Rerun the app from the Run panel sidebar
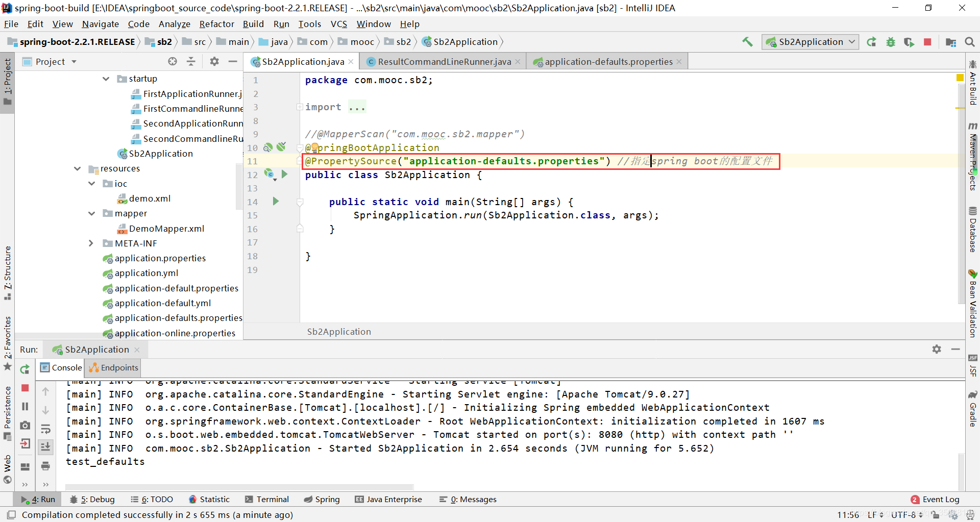Viewport: 980px width, 522px height. point(24,369)
